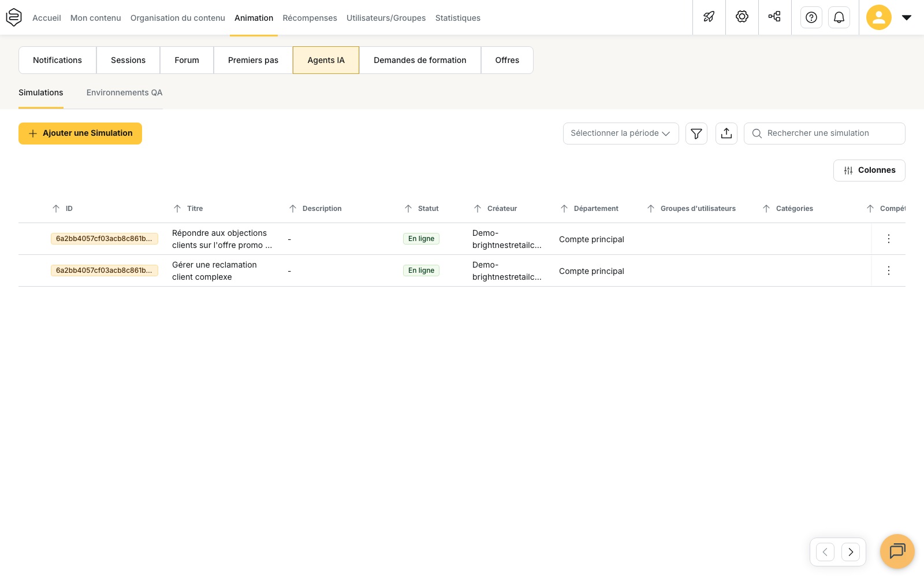Open row menu for Gérer une reclamation
This screenshot has width=924, height=578.
click(889, 271)
